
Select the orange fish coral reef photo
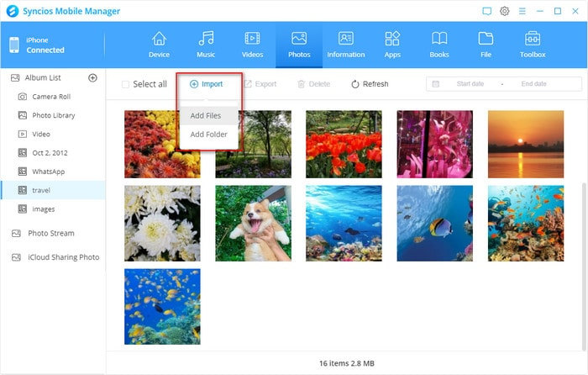coord(526,224)
